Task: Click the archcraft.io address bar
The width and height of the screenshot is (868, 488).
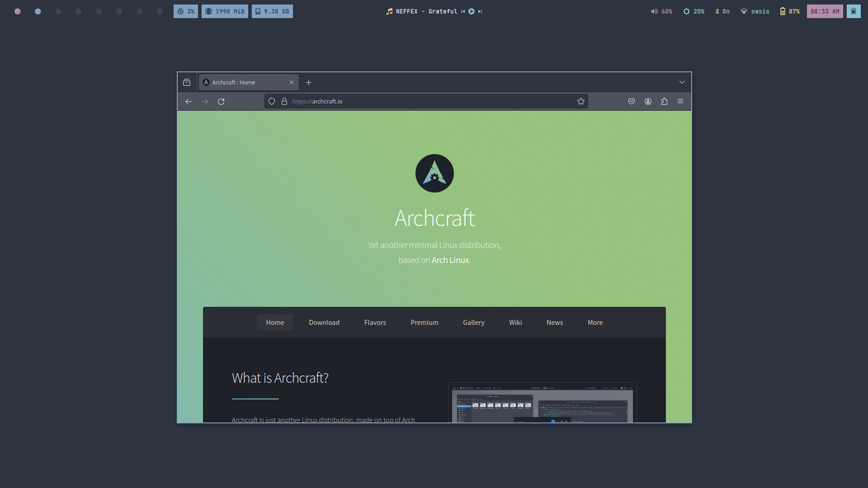Action: tap(425, 102)
